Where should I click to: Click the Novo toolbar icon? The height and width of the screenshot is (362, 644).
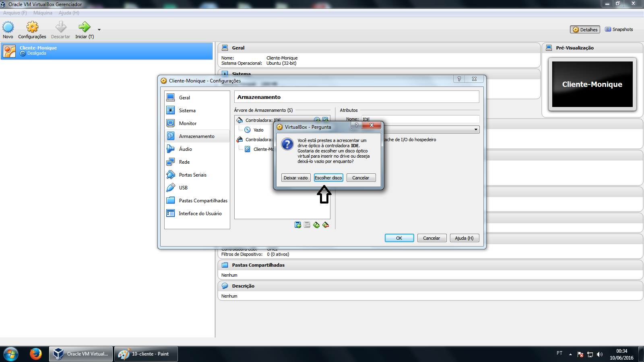point(8,27)
